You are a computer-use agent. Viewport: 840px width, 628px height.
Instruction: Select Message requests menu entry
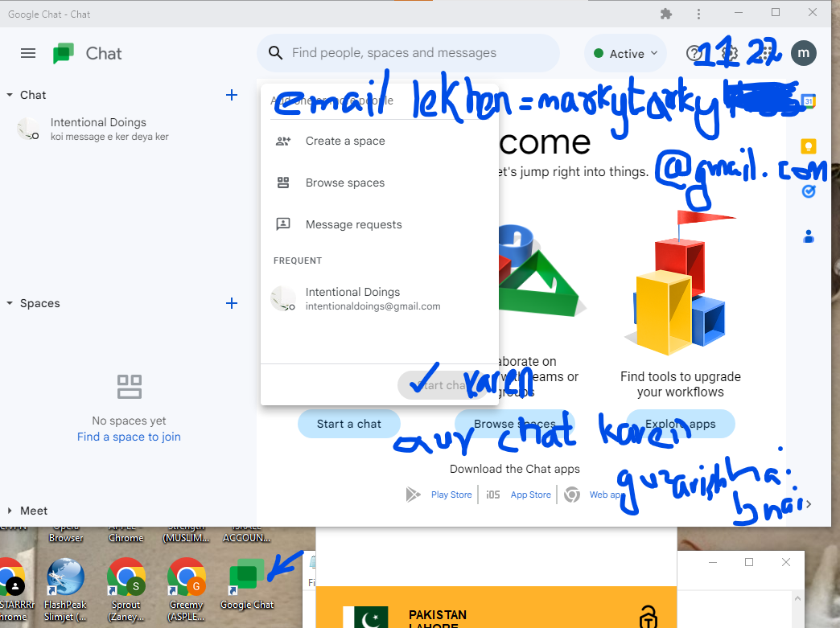pyautogui.click(x=379, y=224)
